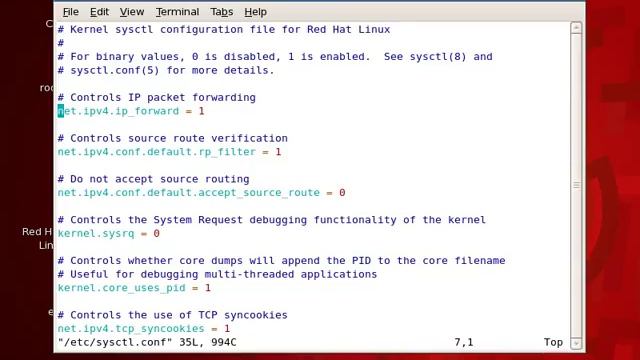
Task: Click the 'Kernel sysctl configuration file' header comment
Action: pos(224,29)
